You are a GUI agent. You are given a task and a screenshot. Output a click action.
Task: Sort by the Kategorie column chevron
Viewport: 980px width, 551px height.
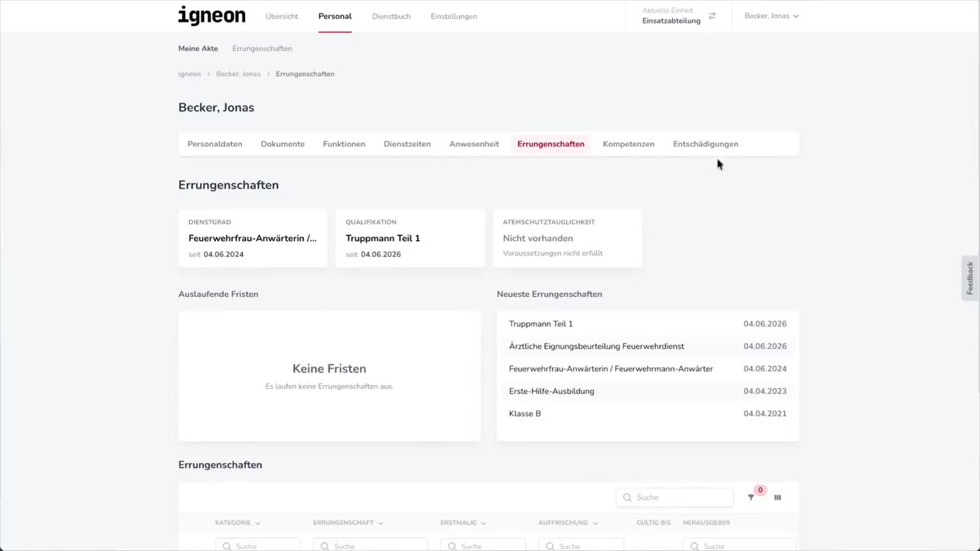257,523
